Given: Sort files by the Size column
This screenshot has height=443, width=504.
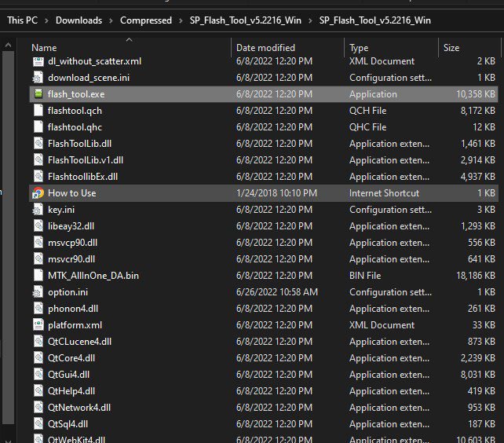Looking at the screenshot, I should click(x=451, y=48).
